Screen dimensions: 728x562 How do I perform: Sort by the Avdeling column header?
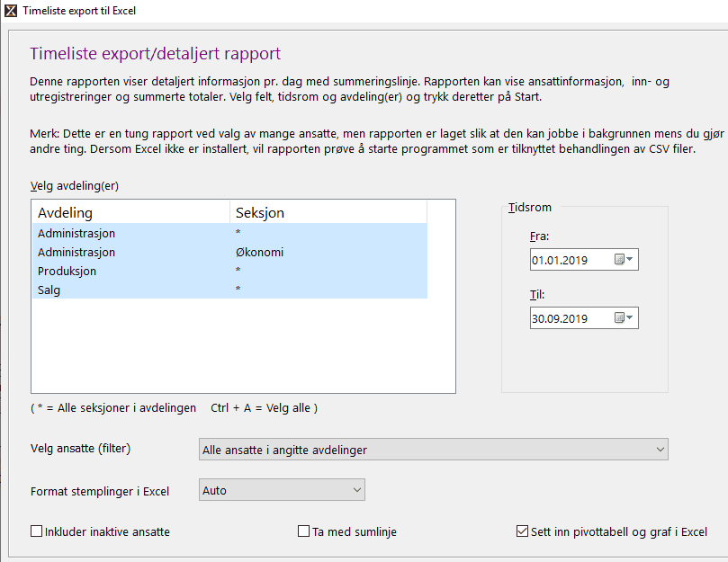pos(130,213)
